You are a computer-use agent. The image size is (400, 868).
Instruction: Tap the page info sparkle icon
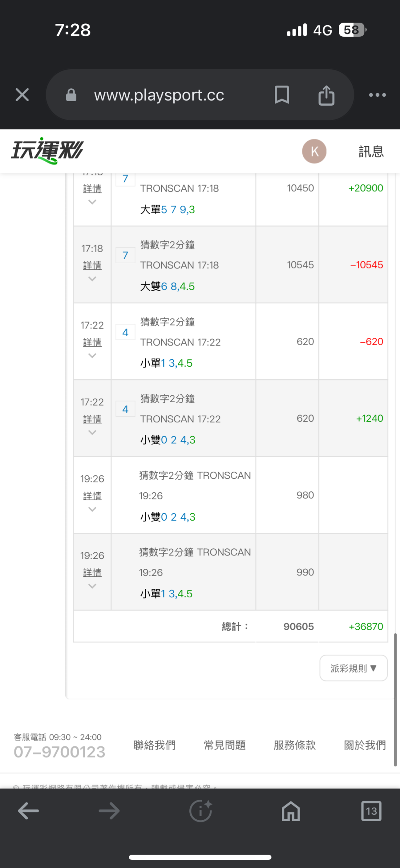[200, 811]
